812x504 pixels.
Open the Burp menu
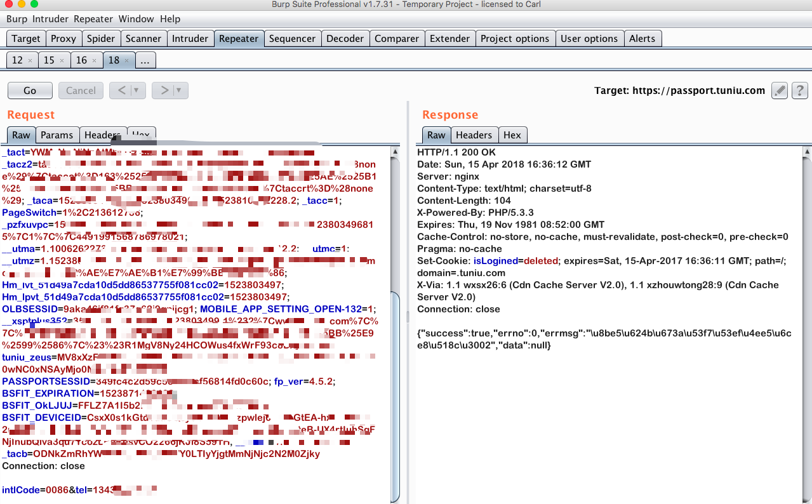17,19
